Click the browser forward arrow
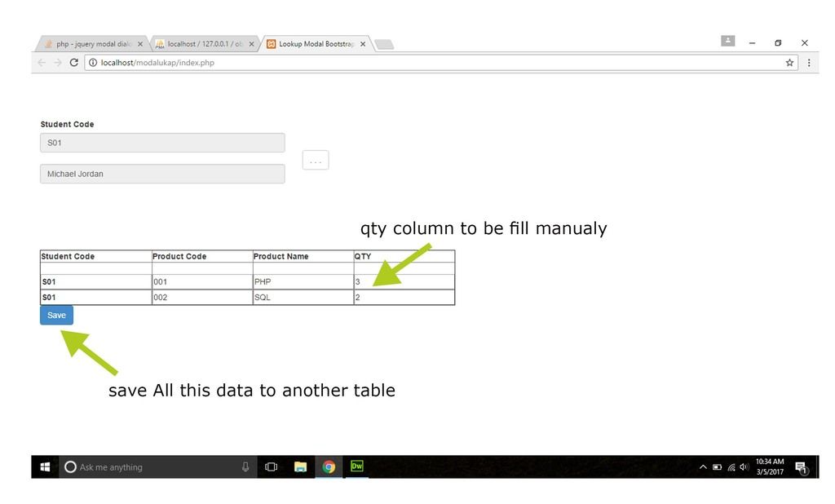Screen dimensions: 835x504 pos(56,62)
